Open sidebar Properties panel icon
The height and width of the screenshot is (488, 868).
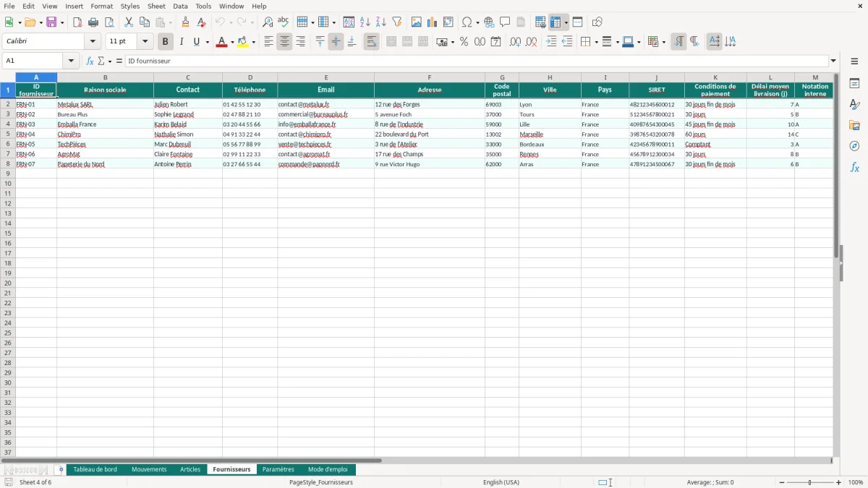(854, 84)
